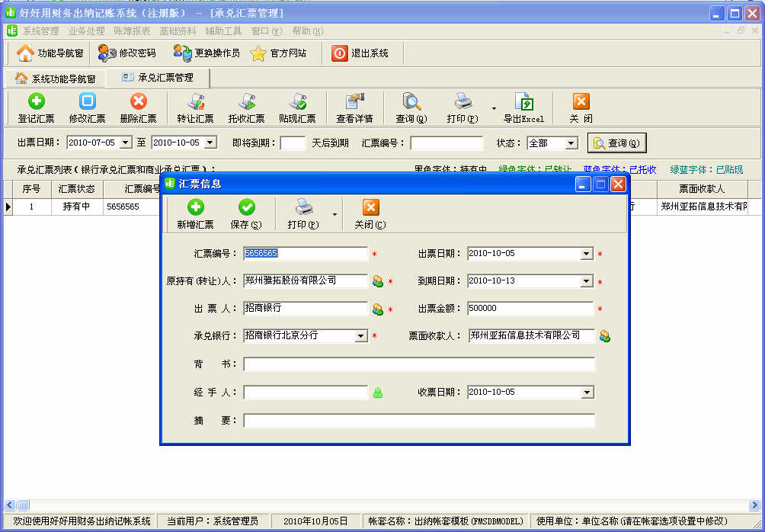This screenshot has width=765, height=532.
Task: Switch to the 系统功能导航窗 tab
Action: [56, 79]
